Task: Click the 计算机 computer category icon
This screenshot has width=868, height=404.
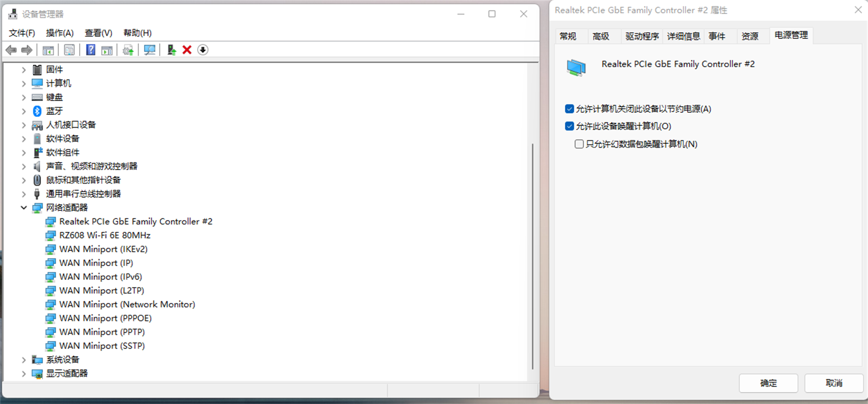Action: click(37, 83)
